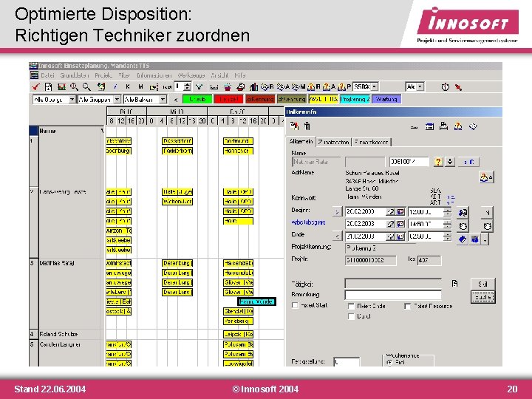This screenshot has height=399, width=532.
Task: Click the < button next to Ende
Action: 337,236
